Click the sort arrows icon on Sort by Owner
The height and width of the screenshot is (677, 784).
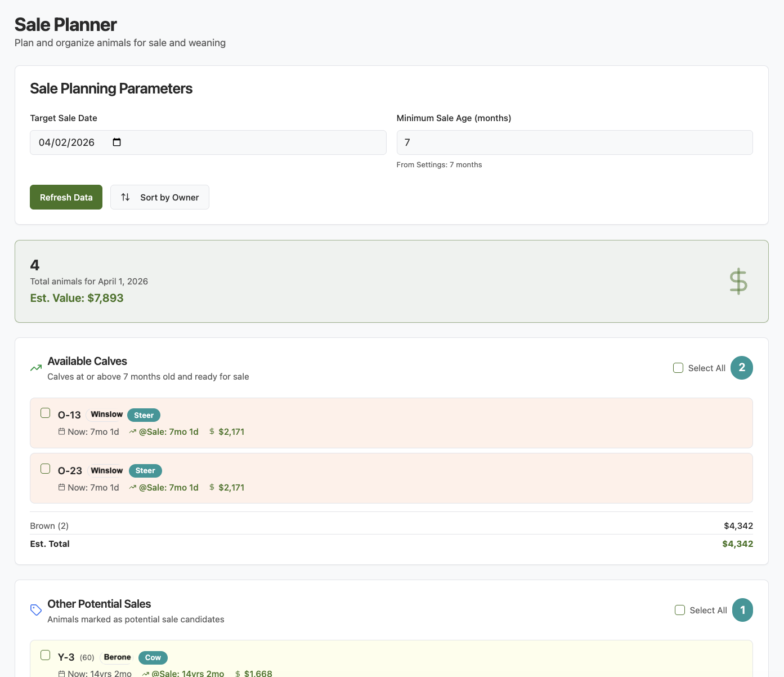pos(126,197)
